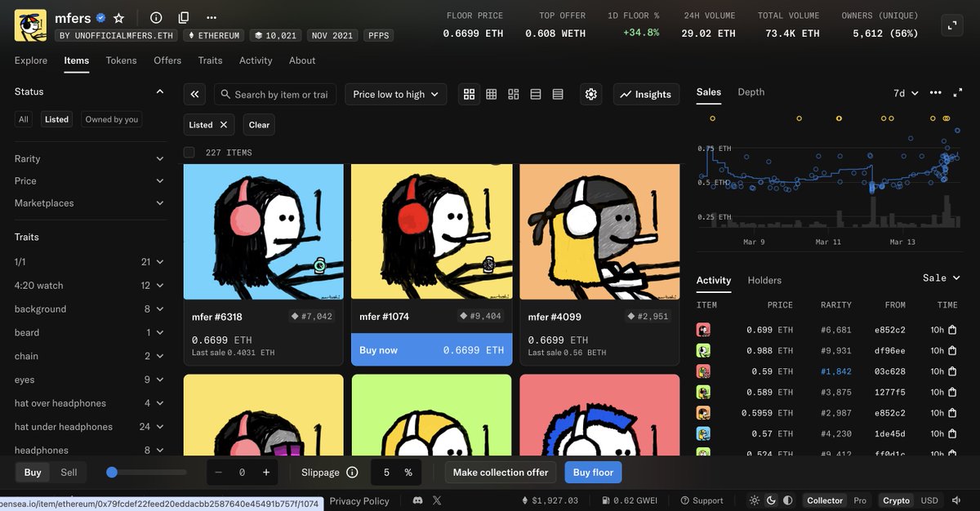Add the 0.988 ETH activity item to cart

(x=952, y=350)
